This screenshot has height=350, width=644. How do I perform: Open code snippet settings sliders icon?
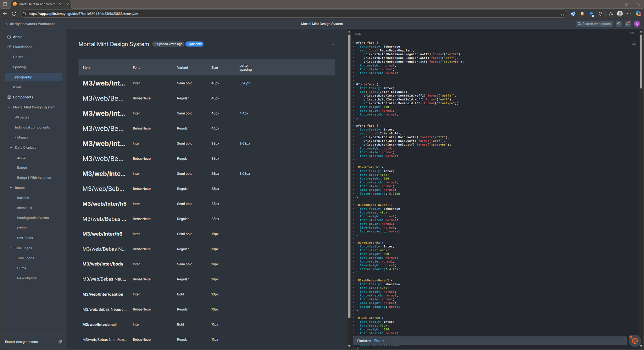click(x=632, y=34)
